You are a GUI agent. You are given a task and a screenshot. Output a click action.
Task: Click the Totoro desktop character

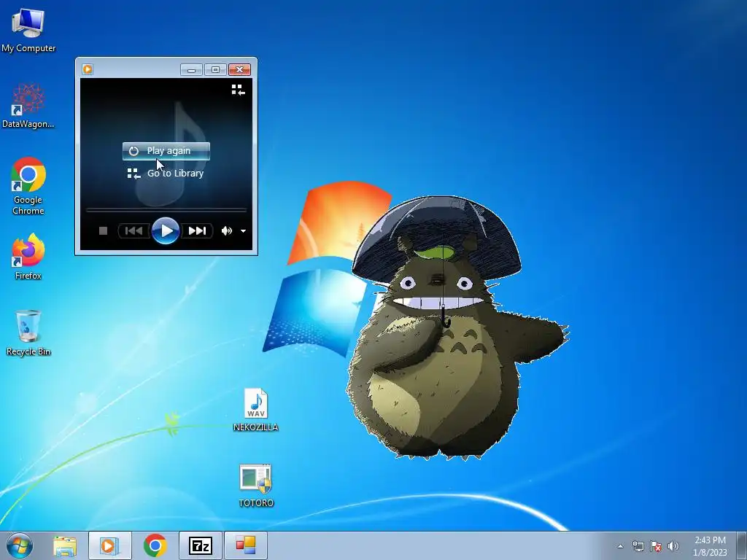(x=443, y=329)
